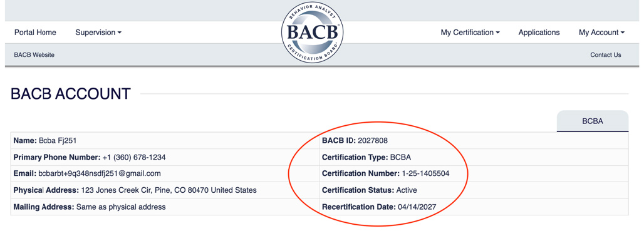The height and width of the screenshot is (231, 644).
Task: Click the BACB ACCOUNT heading
Action: (x=71, y=94)
